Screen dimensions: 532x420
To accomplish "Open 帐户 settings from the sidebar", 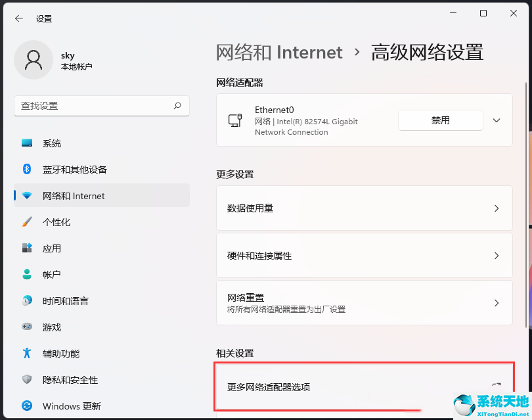I will click(x=26, y=275).
